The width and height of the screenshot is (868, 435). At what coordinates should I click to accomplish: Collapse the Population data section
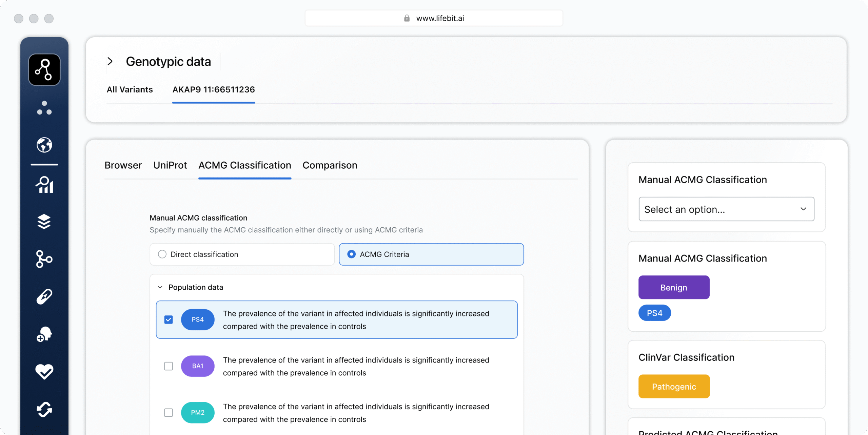coord(160,287)
